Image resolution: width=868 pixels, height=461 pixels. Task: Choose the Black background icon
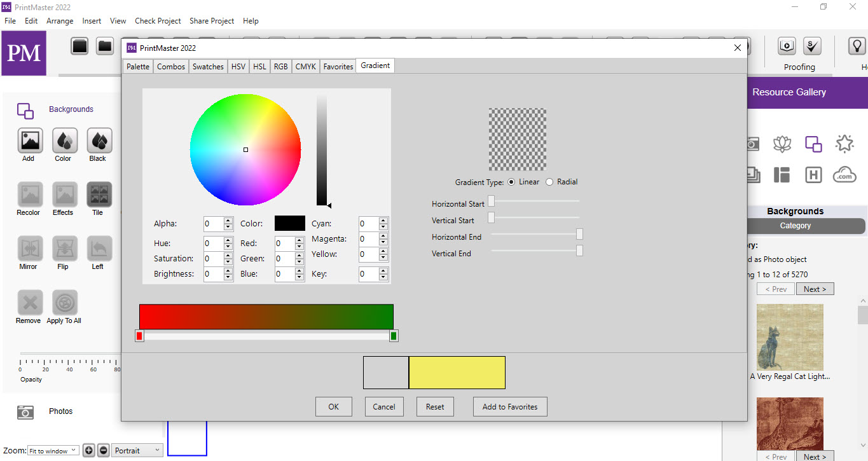pyautogui.click(x=99, y=141)
